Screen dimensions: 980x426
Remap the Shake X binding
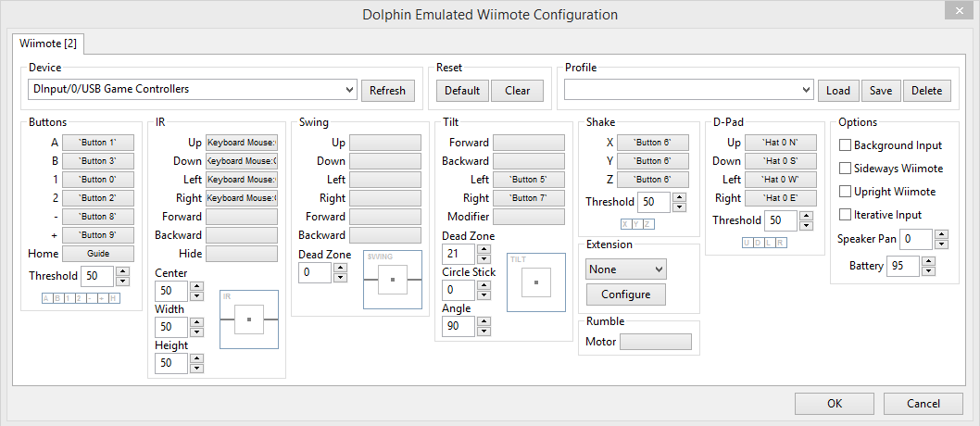(x=652, y=143)
